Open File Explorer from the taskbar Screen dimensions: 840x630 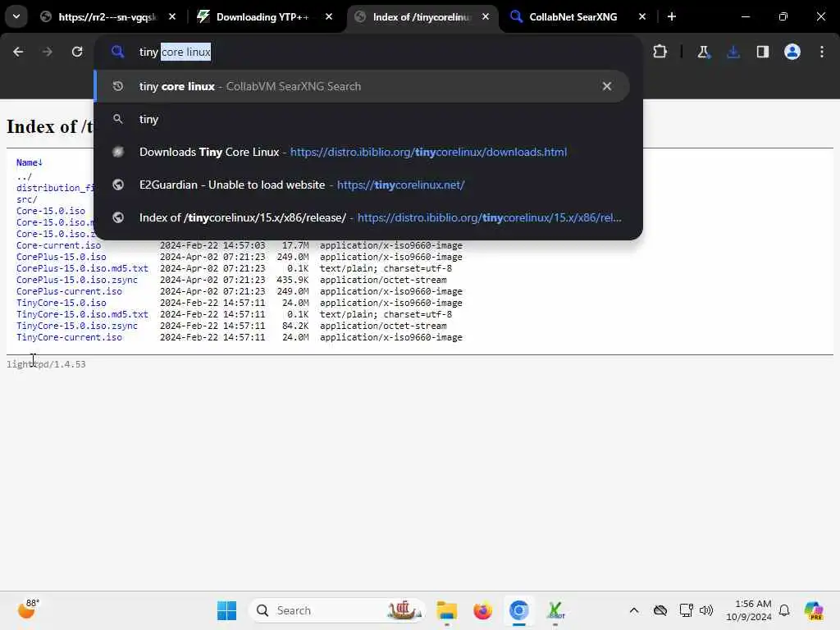point(446,610)
